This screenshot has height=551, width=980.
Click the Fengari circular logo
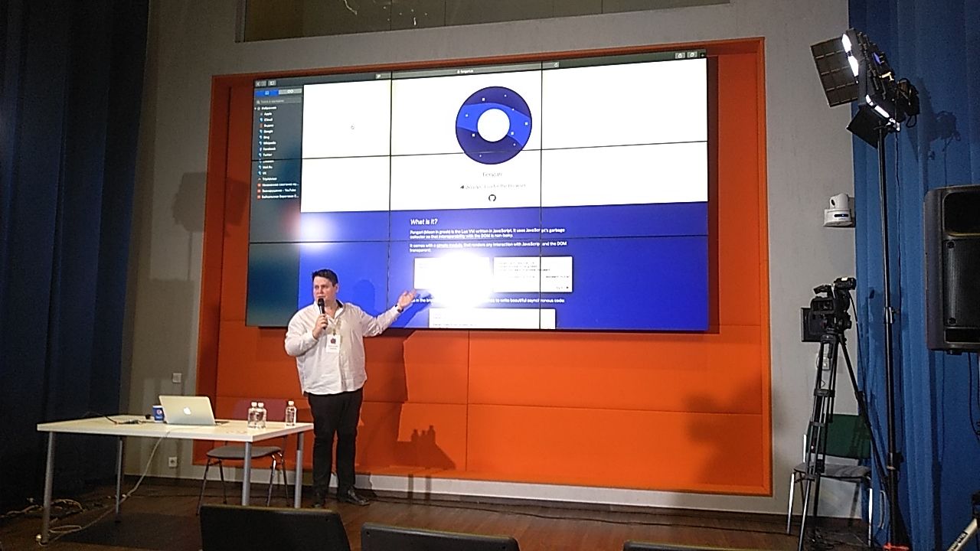click(493, 125)
